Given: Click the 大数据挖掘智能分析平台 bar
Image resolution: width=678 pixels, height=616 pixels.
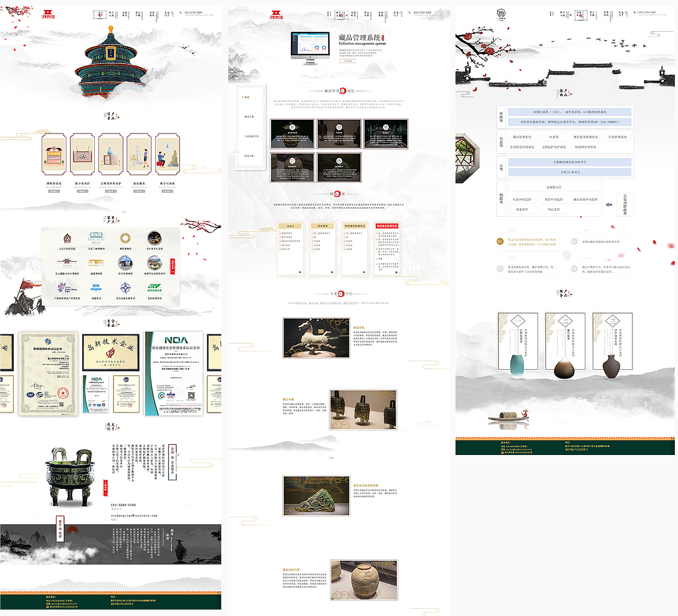Looking at the screenshot, I should pos(570,162).
